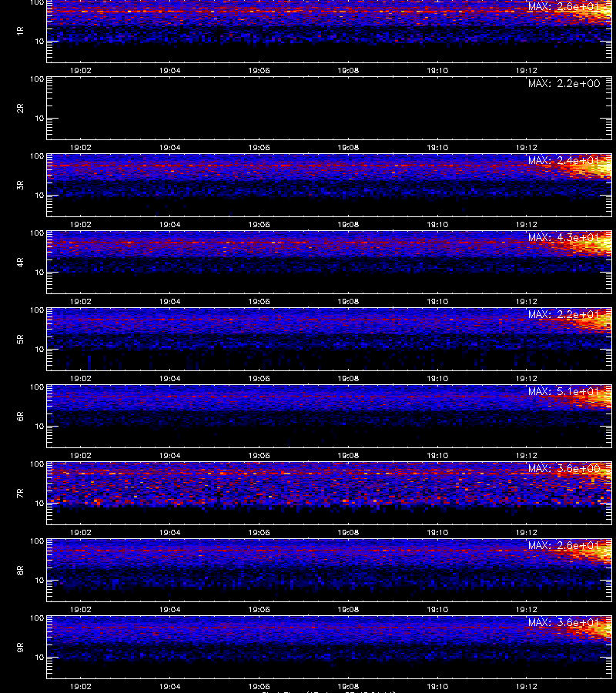Click the 100 y-axis label of 9R panel

click(x=37, y=618)
